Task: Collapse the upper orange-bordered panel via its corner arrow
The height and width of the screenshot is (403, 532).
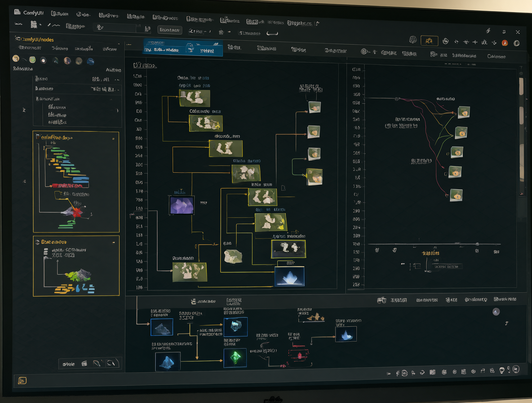Action: pos(113,139)
